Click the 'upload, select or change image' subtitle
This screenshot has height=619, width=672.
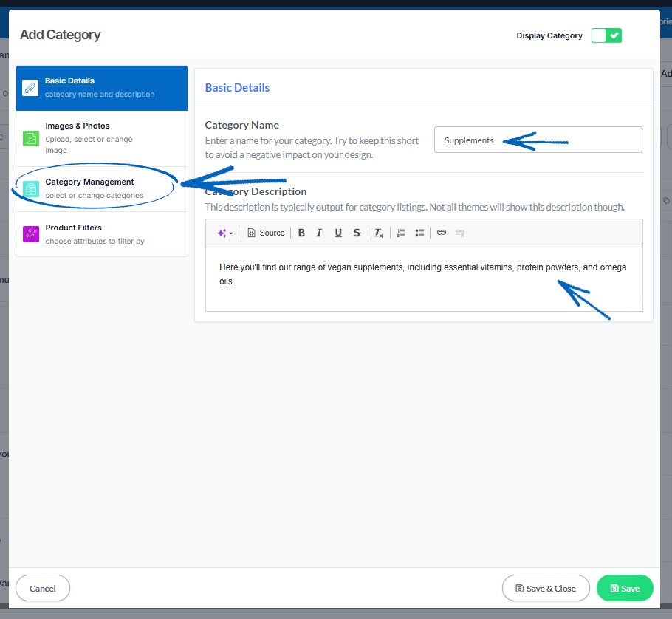click(89, 145)
